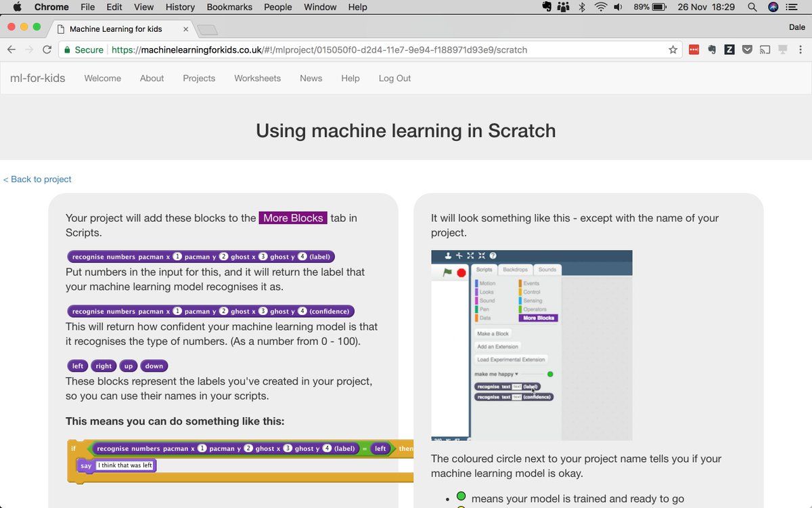Open the Zotero Z extension

tap(729, 49)
